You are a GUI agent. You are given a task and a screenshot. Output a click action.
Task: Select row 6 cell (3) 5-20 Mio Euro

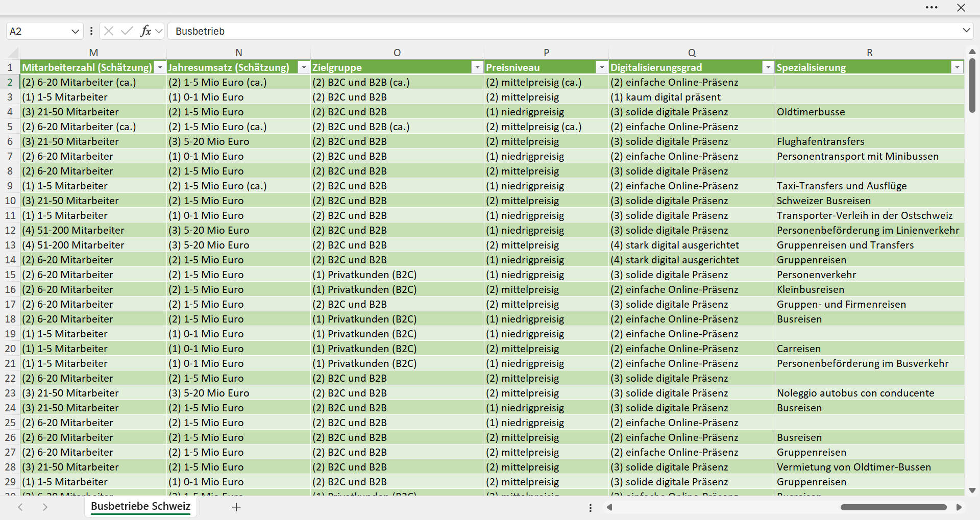238,141
